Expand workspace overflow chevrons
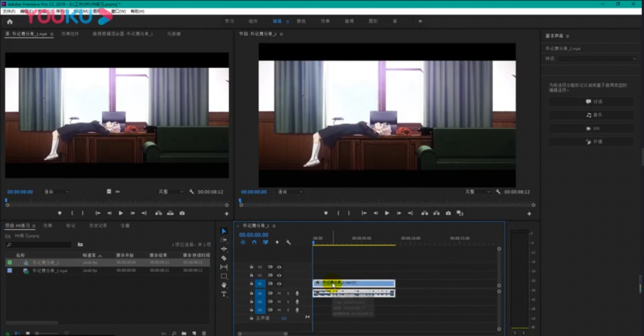The width and height of the screenshot is (644, 336). point(420,21)
